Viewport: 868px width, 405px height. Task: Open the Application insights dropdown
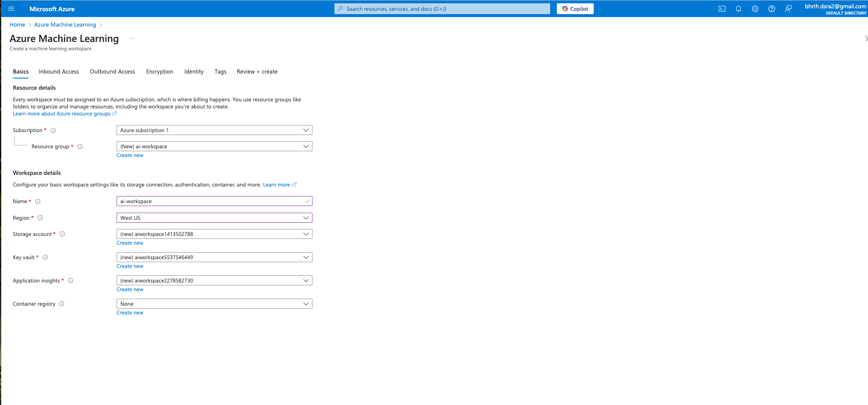214,280
